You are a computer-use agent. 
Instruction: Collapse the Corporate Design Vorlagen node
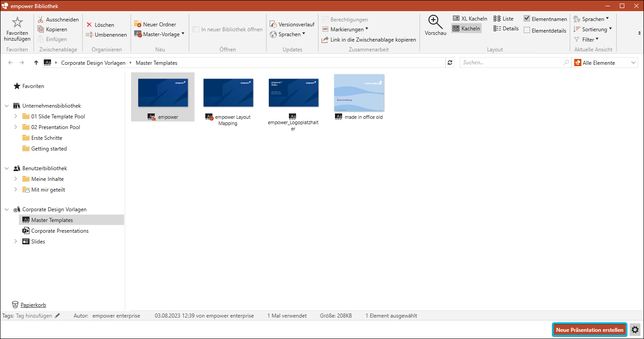pos(7,209)
